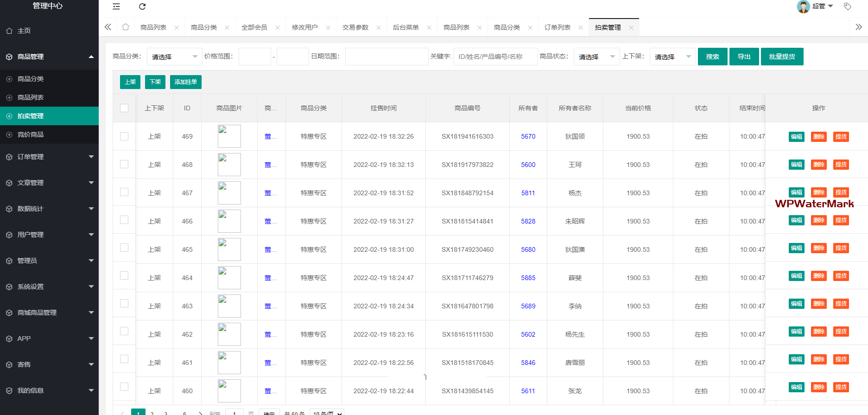Image resolution: width=868 pixels, height=415 pixels.
Task: Check the select-all checkbox in table header
Action: (x=124, y=108)
